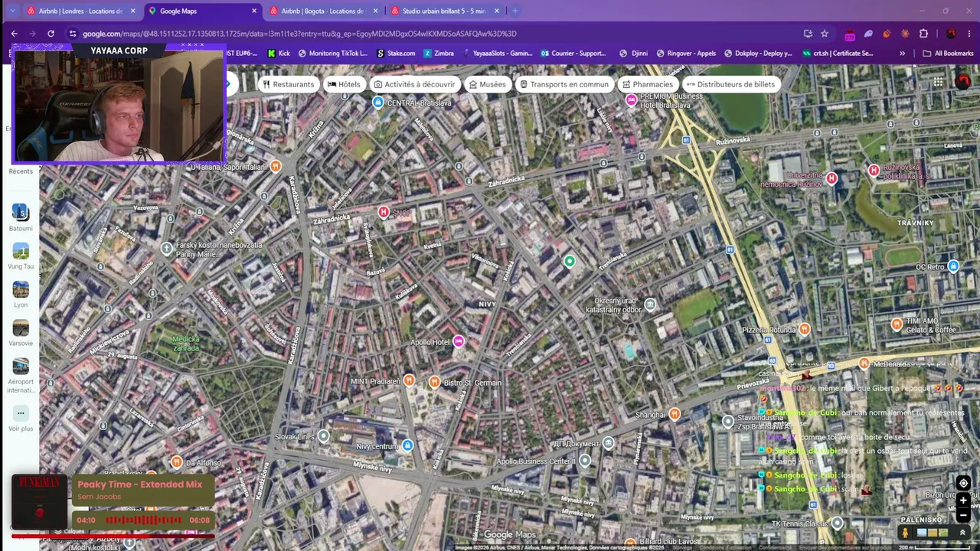
Task: Select Bistro St. Germain restaurant pin
Action: (x=434, y=381)
